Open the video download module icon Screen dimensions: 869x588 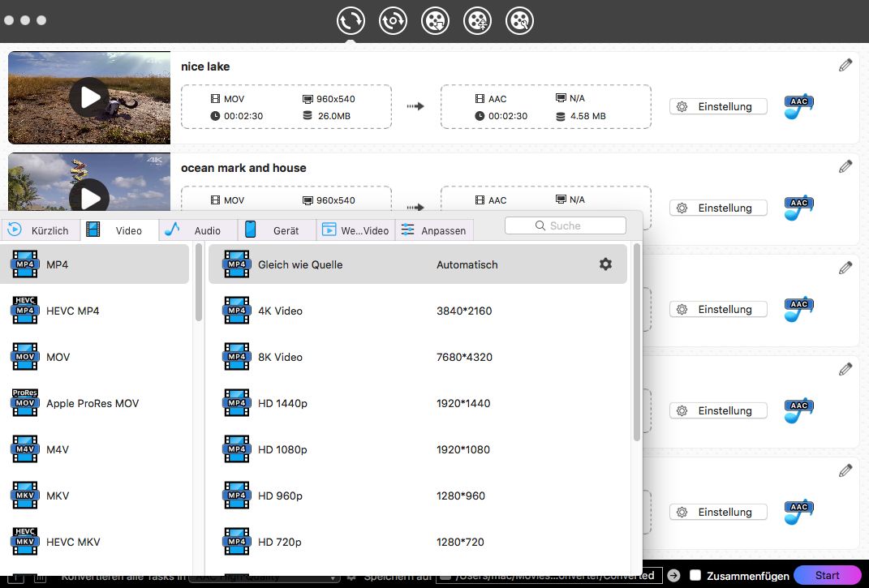click(436, 20)
